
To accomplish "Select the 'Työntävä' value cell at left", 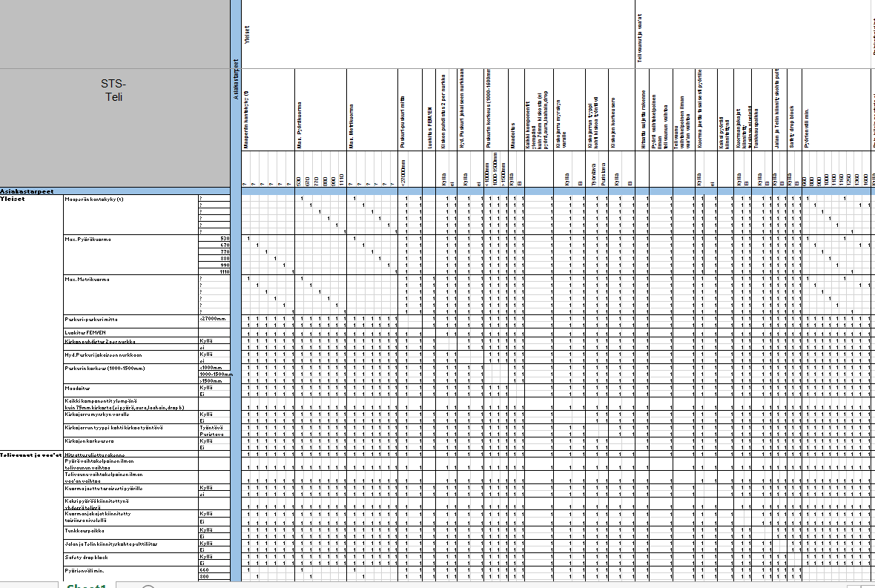I will 214,428.
